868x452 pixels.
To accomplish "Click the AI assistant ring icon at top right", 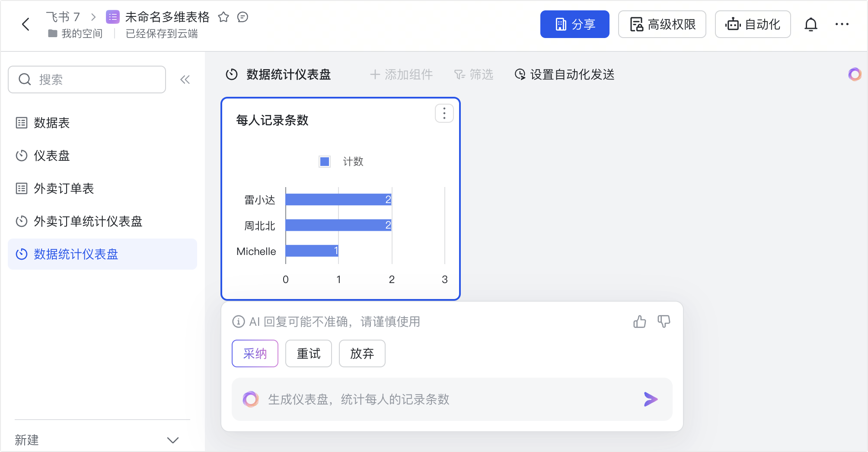I will pyautogui.click(x=855, y=74).
